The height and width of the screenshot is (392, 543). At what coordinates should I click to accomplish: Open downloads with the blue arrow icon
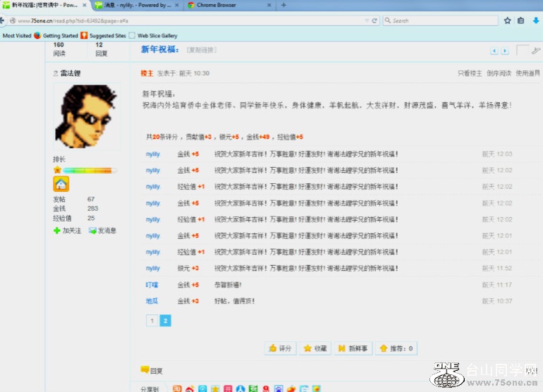pos(536,20)
